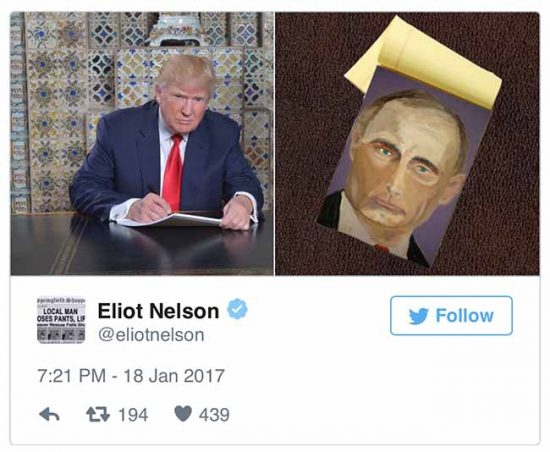Open the LOCAL MAN newspaper avatar
This screenshot has height=452, width=550.
point(61,321)
